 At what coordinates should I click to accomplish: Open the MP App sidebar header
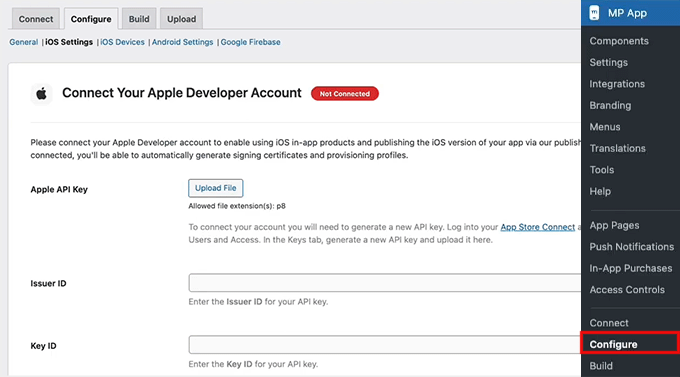(631, 13)
